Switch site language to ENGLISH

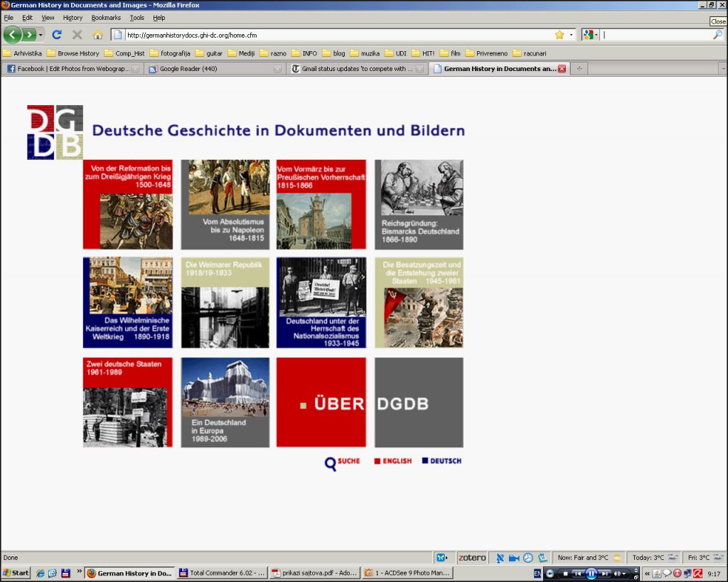coord(393,461)
